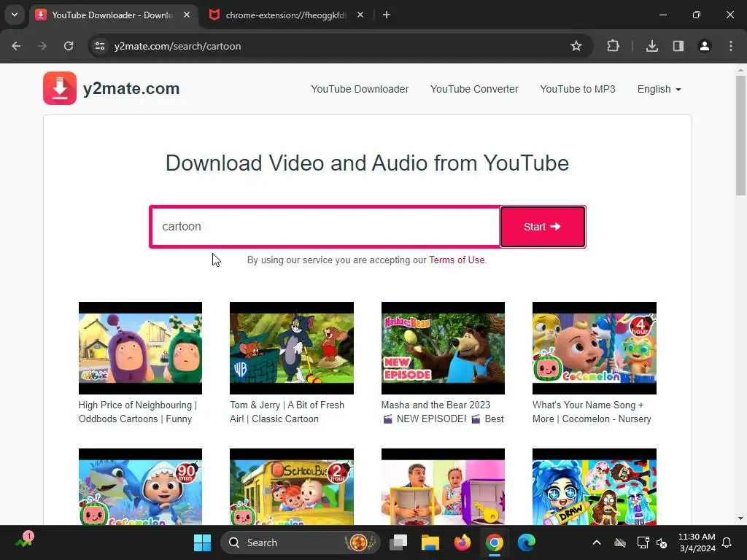Image resolution: width=747 pixels, height=560 pixels.
Task: Open Chrome profile avatar
Action: pos(704,46)
